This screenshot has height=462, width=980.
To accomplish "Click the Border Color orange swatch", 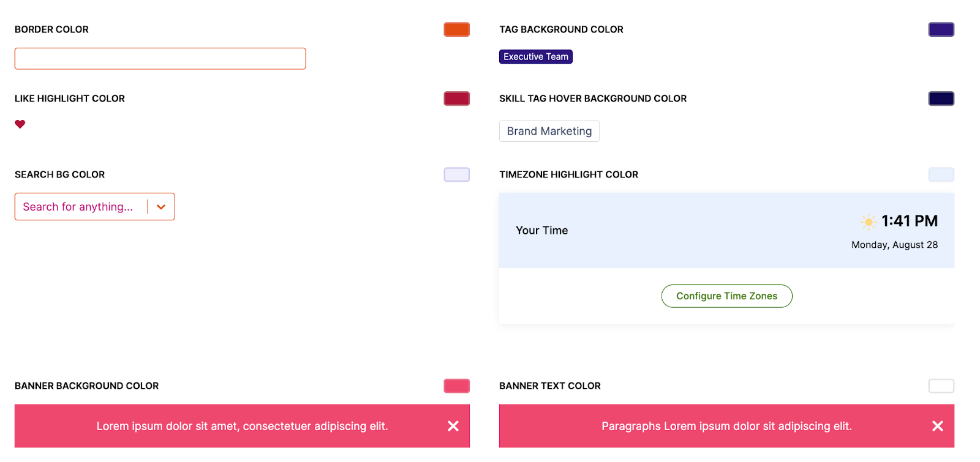I will 456,29.
